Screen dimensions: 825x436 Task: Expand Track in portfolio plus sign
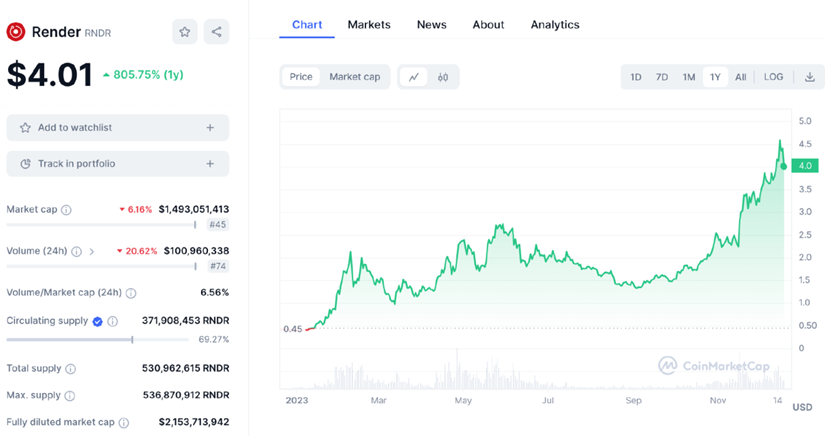[210, 164]
